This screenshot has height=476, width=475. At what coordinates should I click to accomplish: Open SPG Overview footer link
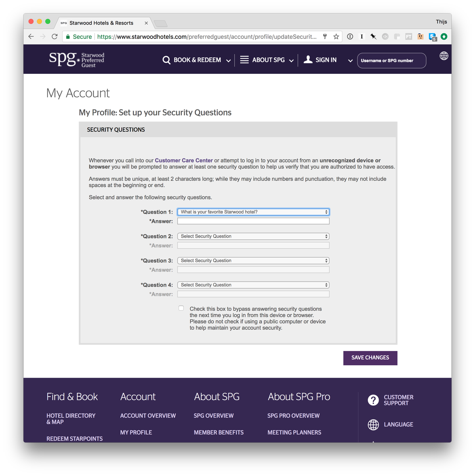214,416
